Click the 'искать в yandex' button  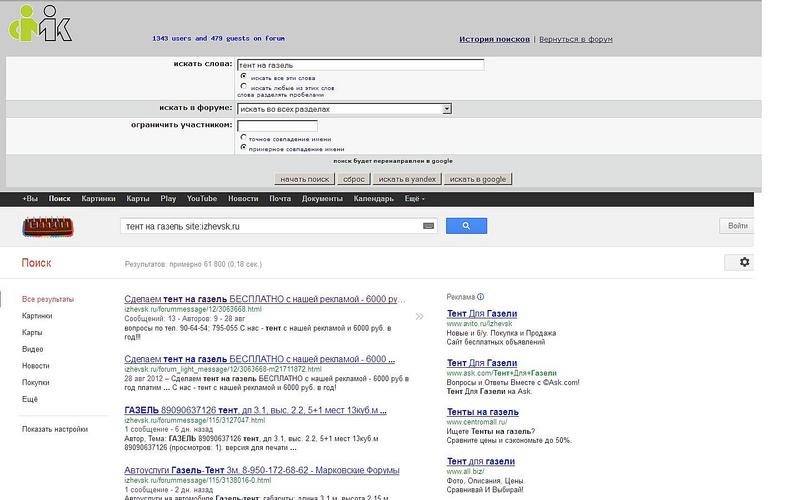coord(406,179)
